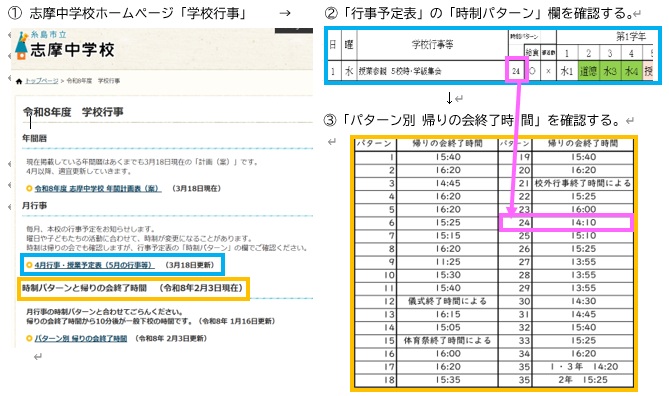669x396 pixels.
Task: Click 14:30 end time for pattern 30
Action: pos(583,301)
